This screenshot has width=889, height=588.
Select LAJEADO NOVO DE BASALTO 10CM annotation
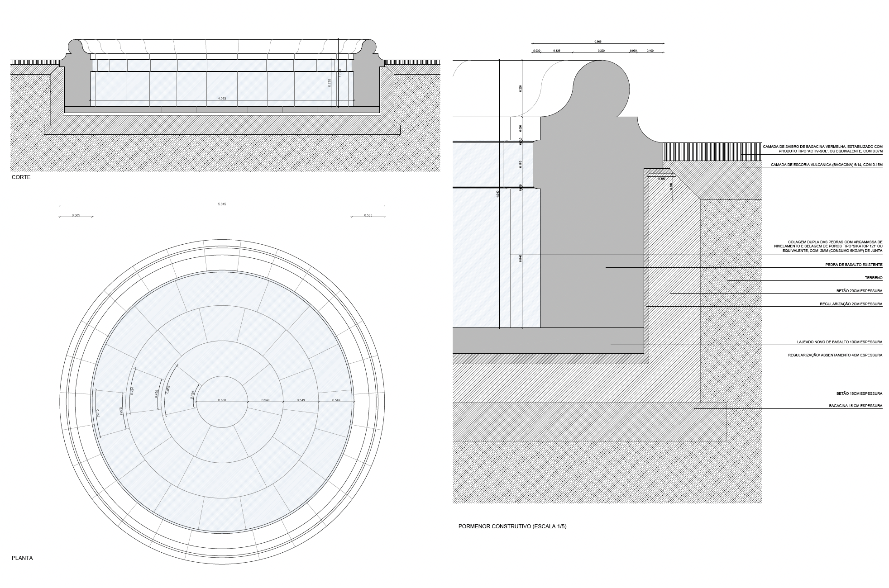840,342
